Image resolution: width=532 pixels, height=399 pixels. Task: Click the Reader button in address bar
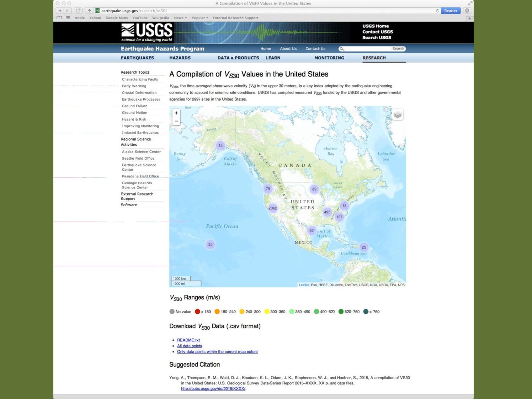pyautogui.click(x=451, y=11)
